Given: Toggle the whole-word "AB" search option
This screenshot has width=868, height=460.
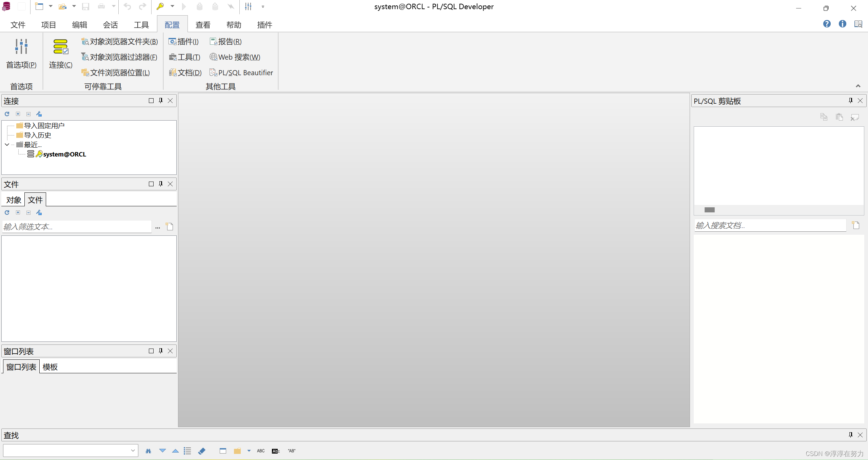Looking at the screenshot, I should coord(292,451).
